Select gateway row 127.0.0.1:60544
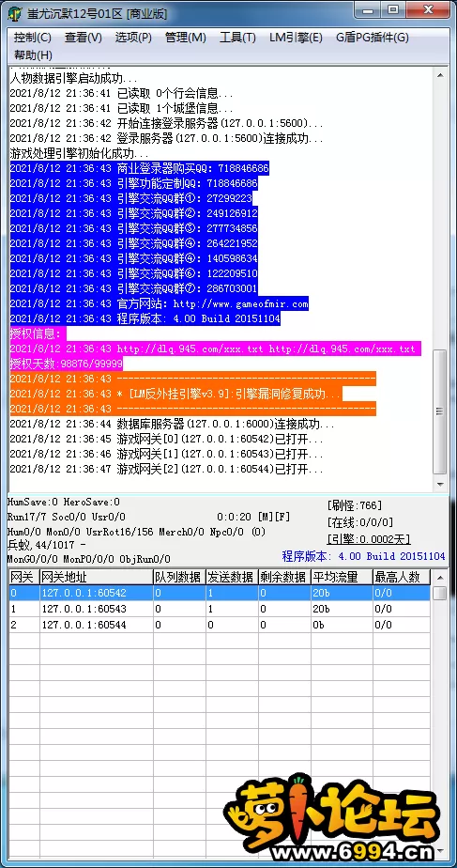 (x=219, y=625)
